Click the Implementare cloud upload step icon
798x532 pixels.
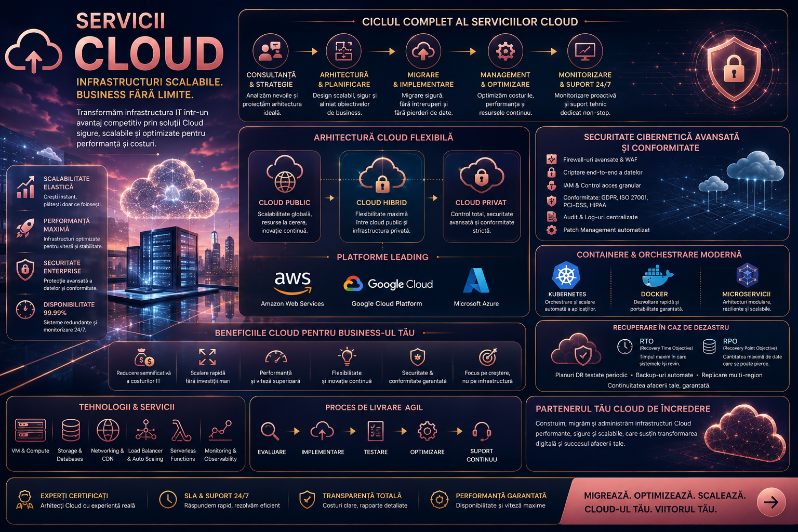coord(322,431)
